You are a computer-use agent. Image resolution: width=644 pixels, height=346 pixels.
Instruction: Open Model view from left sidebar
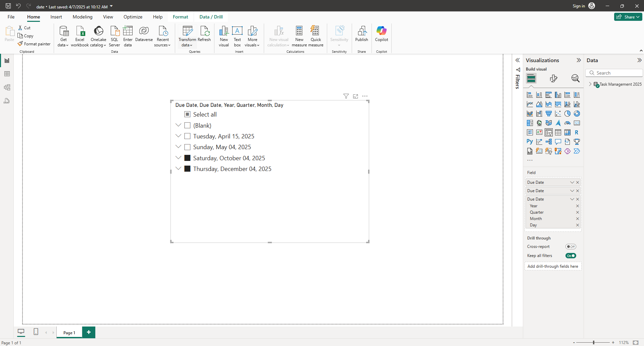point(7,87)
